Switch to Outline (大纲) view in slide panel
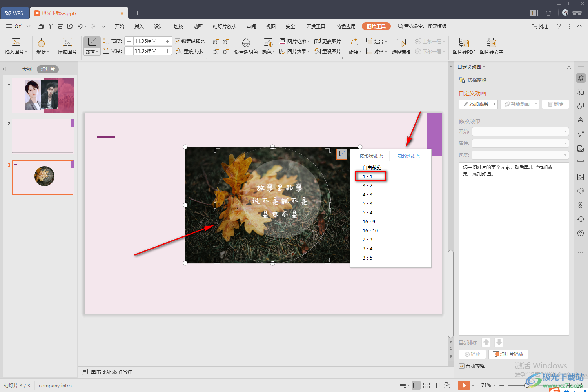Viewport: 588px width, 392px height. (27, 69)
